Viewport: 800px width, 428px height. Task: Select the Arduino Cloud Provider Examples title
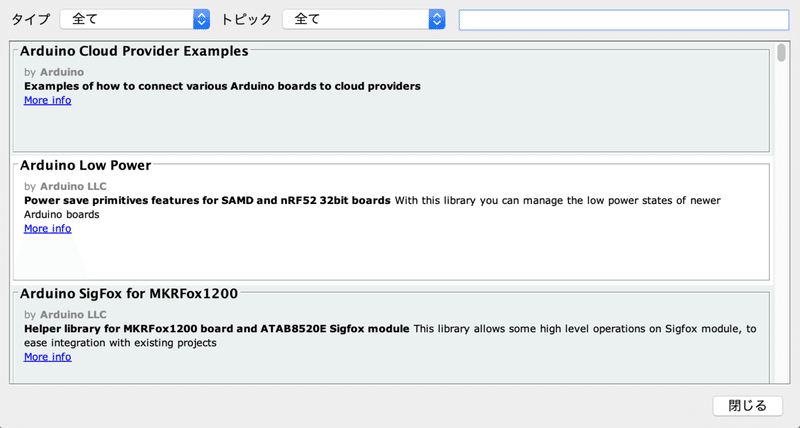point(134,51)
